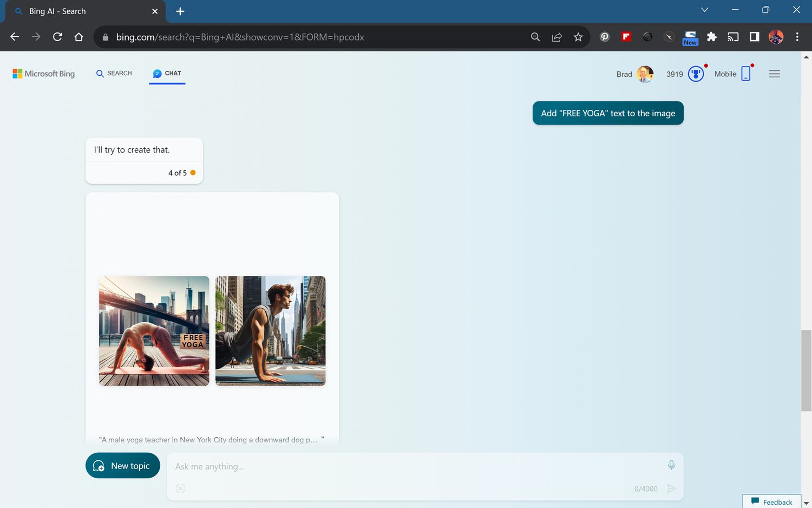Open Microsoft Rewards trophy icon

click(696, 74)
